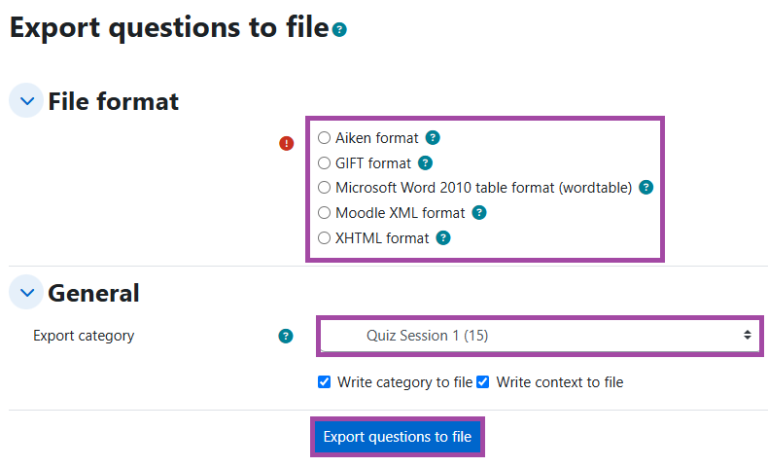
Task: Click the Export questions to file button
Action: tap(397, 437)
